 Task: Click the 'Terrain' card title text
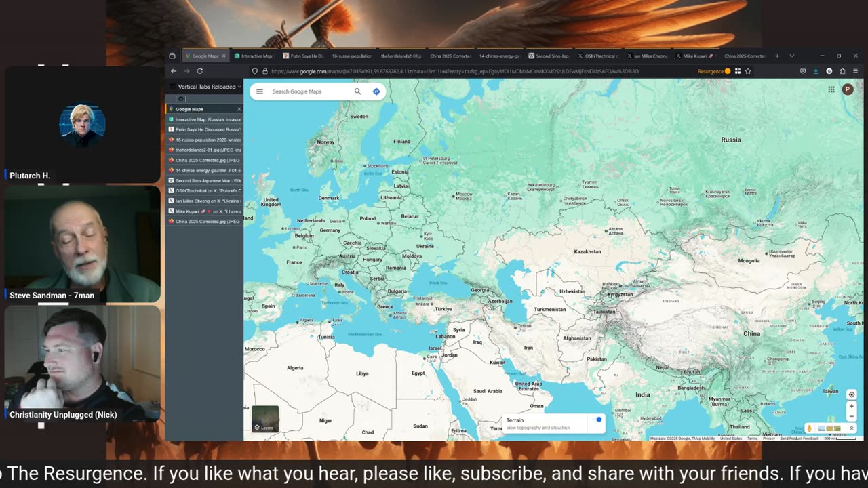(515, 420)
